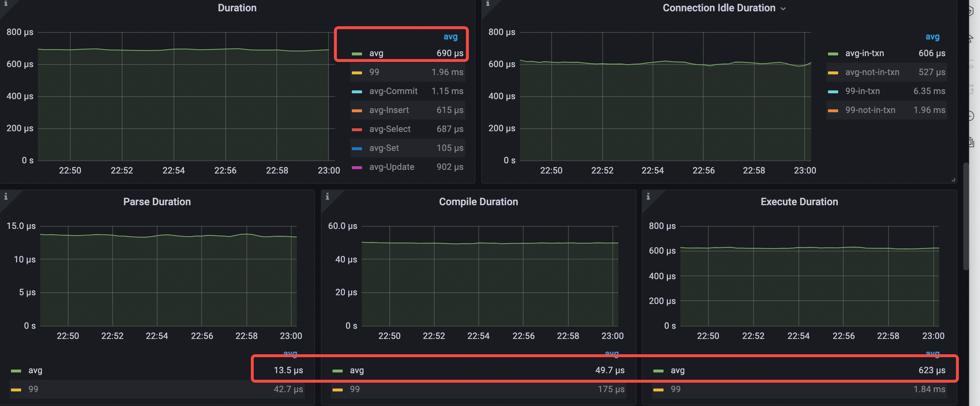Screen dimensions: 980x406
Task: Click the info icon on Parse Duration panel
Action: pos(5,197)
